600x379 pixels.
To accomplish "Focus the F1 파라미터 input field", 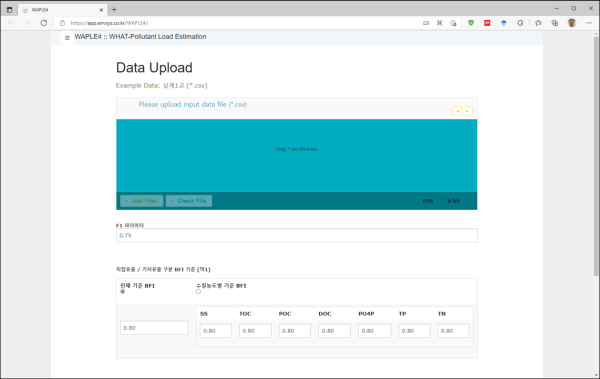I will pos(297,235).
